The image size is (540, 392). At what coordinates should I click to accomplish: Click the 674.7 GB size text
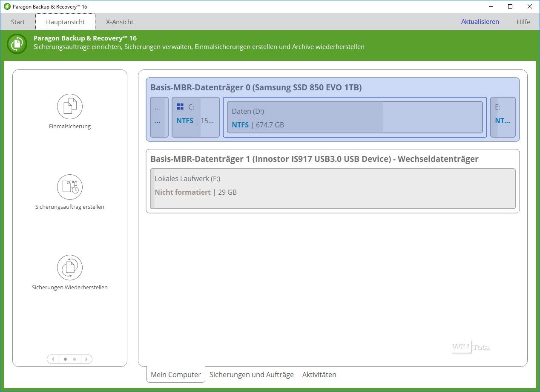point(270,125)
